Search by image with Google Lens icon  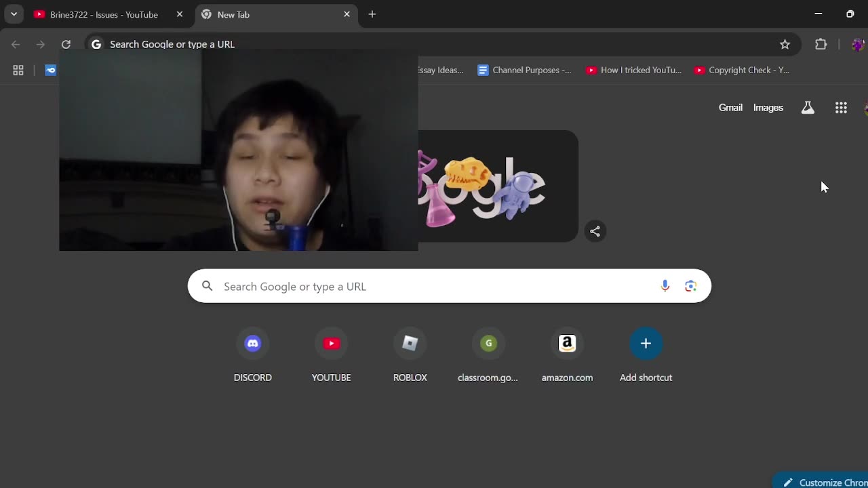click(690, 286)
